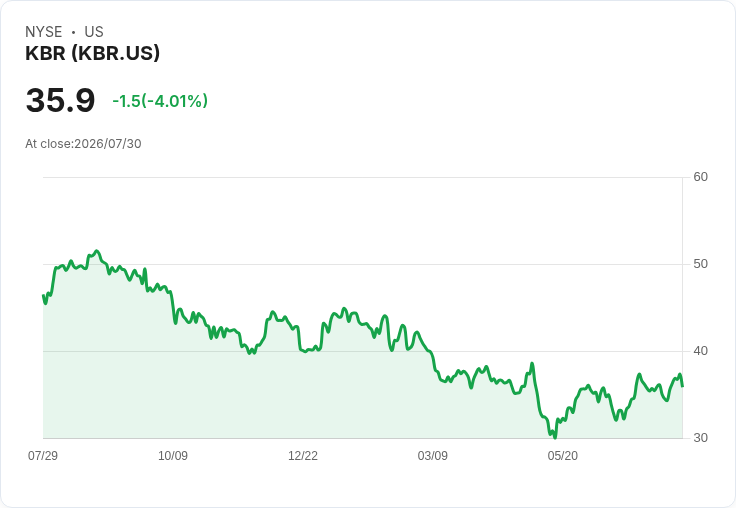Click the At close:2026/07/30 timestamp
The image size is (736, 508).
coord(83,144)
